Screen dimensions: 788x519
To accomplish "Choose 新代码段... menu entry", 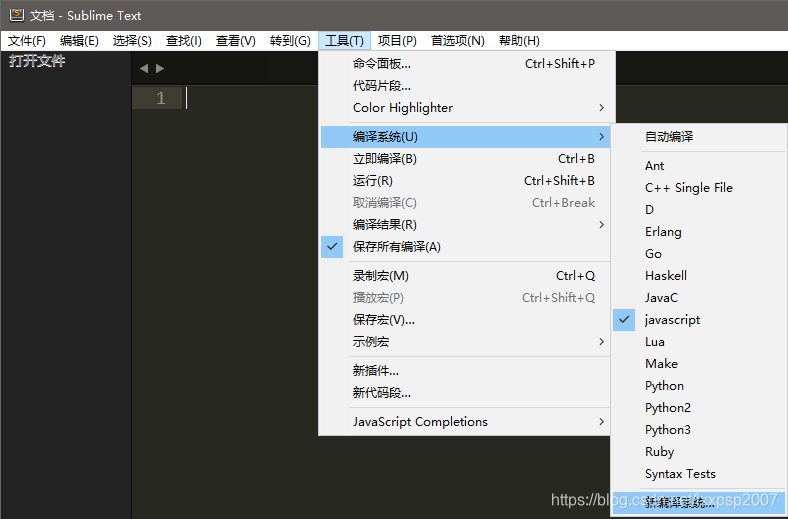I will pos(465,393).
